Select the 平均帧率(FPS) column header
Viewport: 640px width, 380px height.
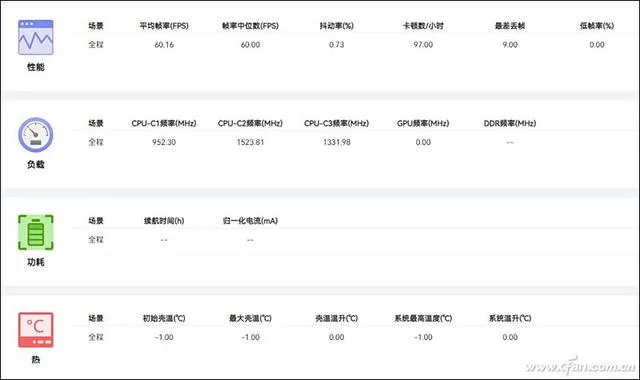tap(164, 26)
